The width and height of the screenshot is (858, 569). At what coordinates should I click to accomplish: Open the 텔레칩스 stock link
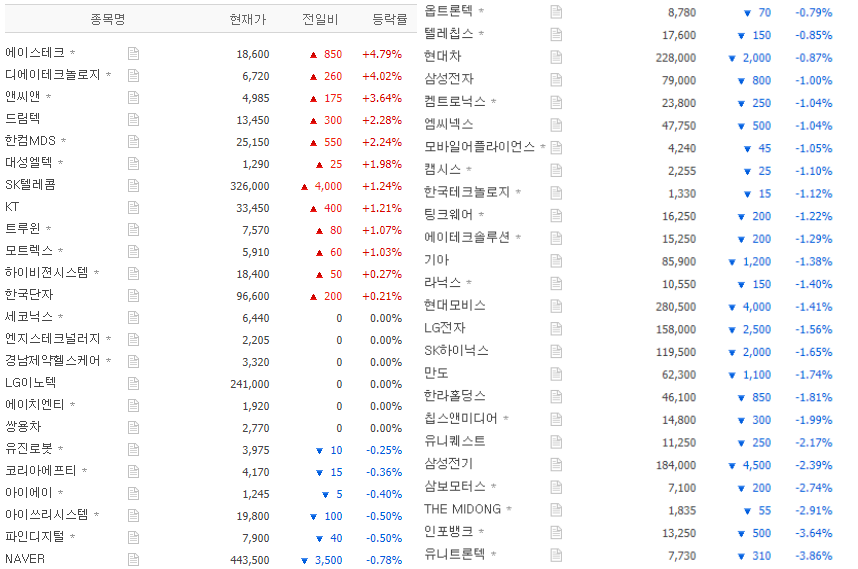(x=448, y=34)
